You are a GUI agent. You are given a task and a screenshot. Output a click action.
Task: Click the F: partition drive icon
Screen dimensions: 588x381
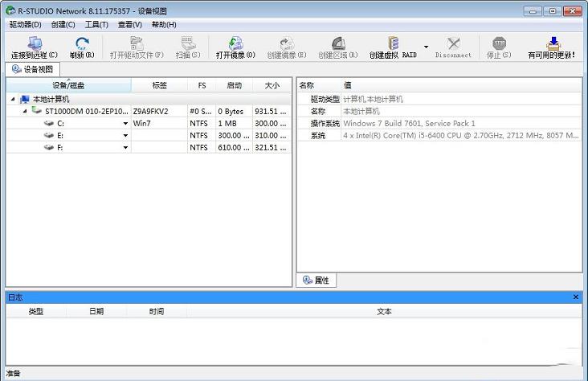point(49,147)
